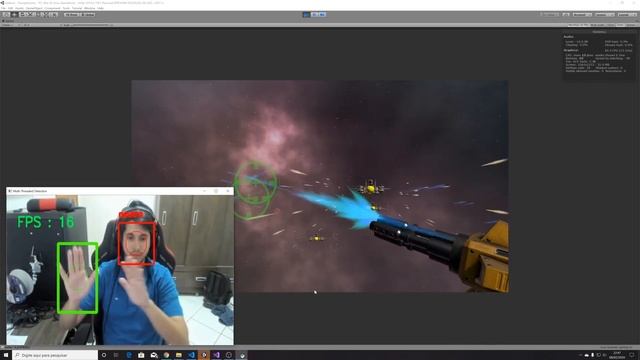Open the Windows notification center

coord(632,355)
